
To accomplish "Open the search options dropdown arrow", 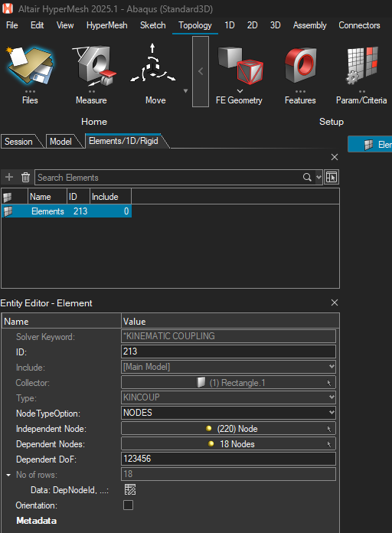I will [318, 177].
